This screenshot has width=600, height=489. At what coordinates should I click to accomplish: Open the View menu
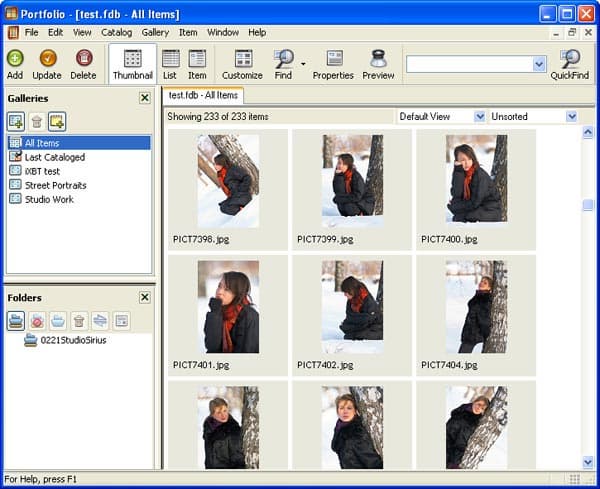82,33
